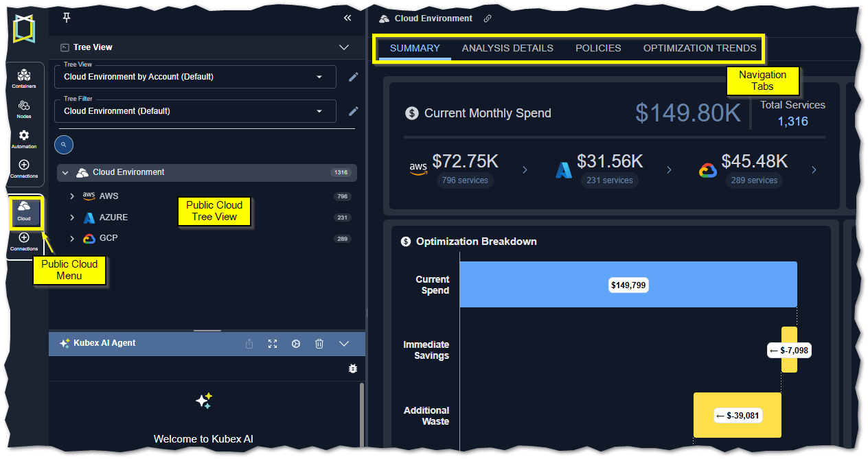Collapse the Cloud Environment tree node
868x459 pixels.
pyautogui.click(x=65, y=173)
